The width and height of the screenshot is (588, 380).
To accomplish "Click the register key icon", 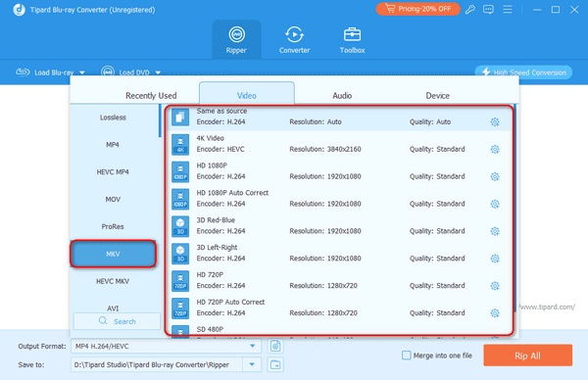I will pyautogui.click(x=469, y=10).
